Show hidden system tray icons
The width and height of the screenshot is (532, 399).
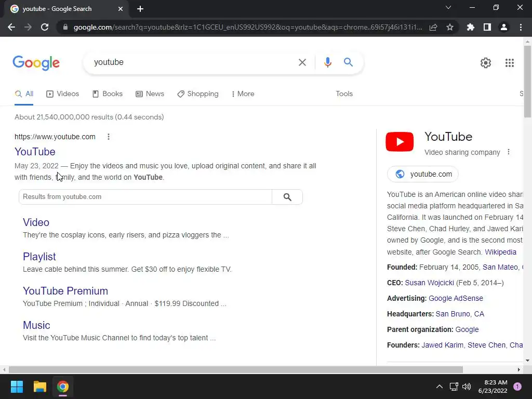click(x=439, y=387)
